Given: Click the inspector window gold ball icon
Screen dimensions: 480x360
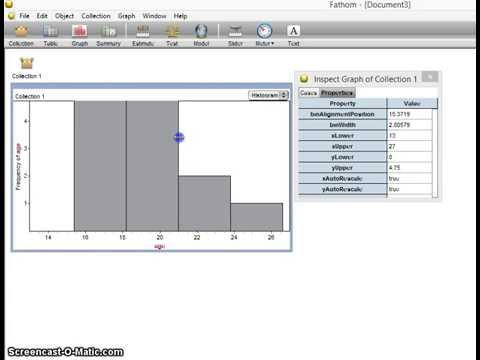Looking at the screenshot, I should pyautogui.click(x=304, y=79).
